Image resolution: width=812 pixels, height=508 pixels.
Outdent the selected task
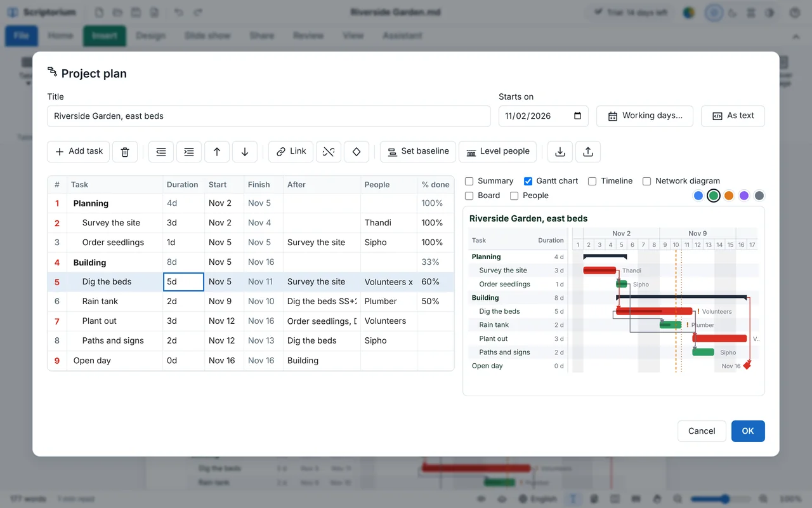tap(161, 152)
